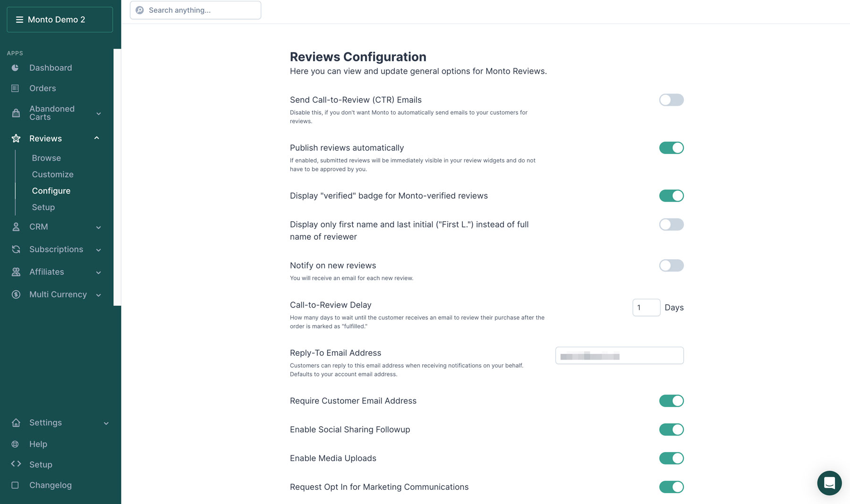Click the Reply-To Email Address field
Image resolution: width=850 pixels, height=504 pixels.
(620, 356)
